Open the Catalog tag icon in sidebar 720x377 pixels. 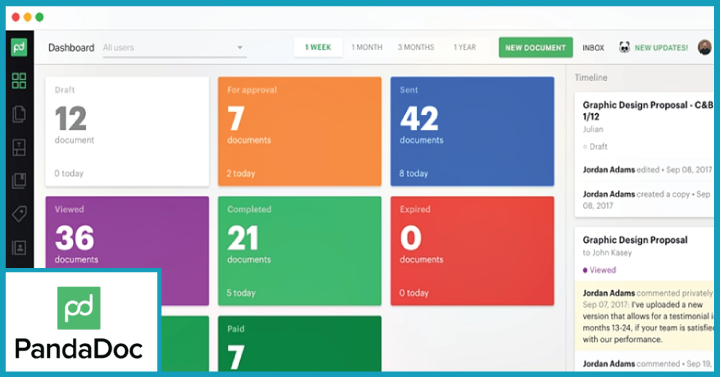click(19, 214)
